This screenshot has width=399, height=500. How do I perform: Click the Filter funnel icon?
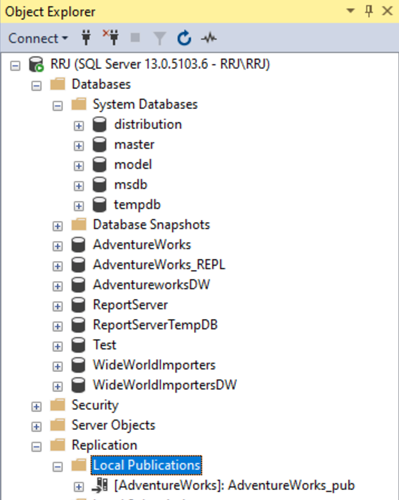pyautogui.click(x=160, y=38)
